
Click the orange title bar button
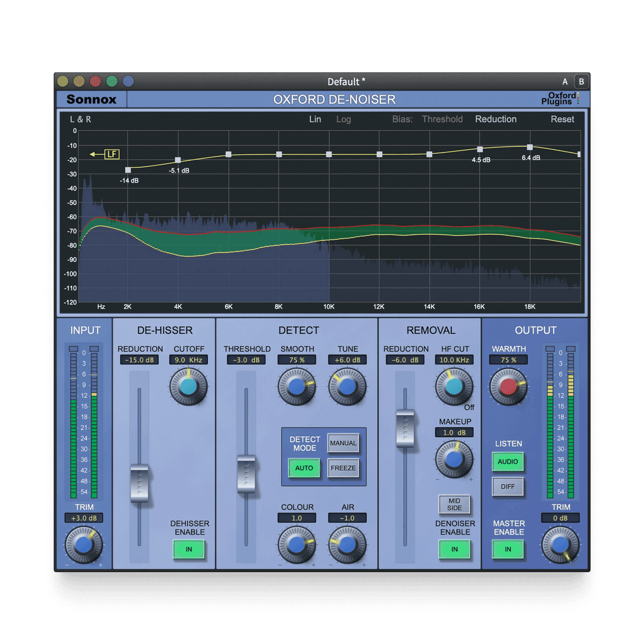[79, 81]
